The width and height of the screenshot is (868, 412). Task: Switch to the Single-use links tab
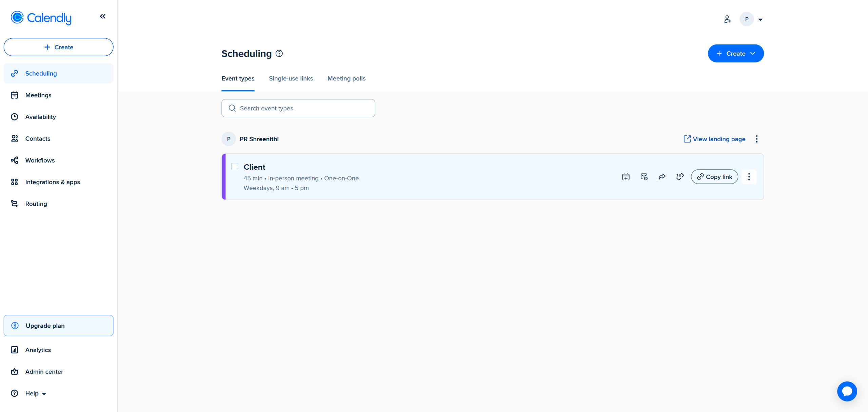click(x=291, y=78)
